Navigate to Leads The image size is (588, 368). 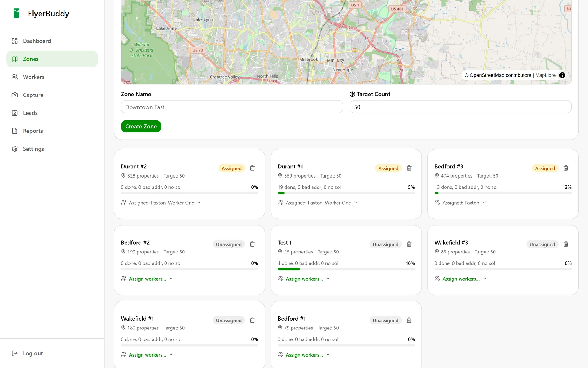(x=52, y=113)
